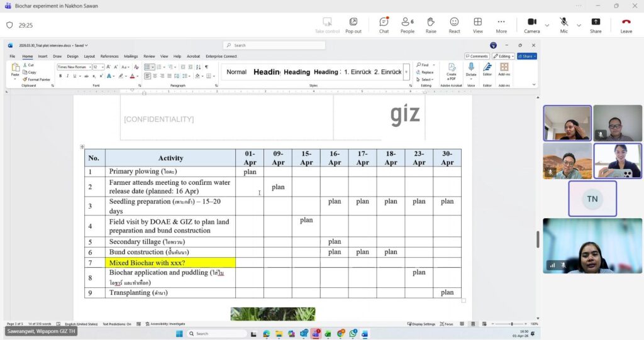
Task: Expand Mic device options arrow
Action: coord(579,25)
